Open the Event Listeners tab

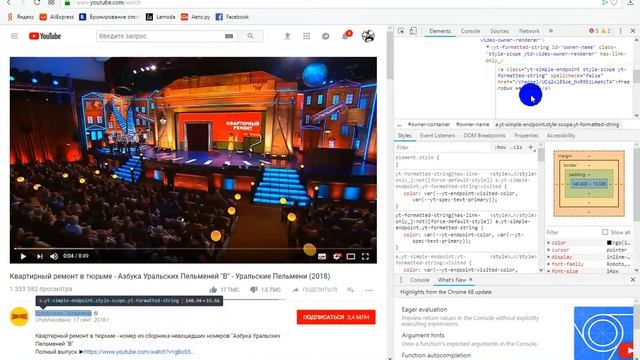438,136
